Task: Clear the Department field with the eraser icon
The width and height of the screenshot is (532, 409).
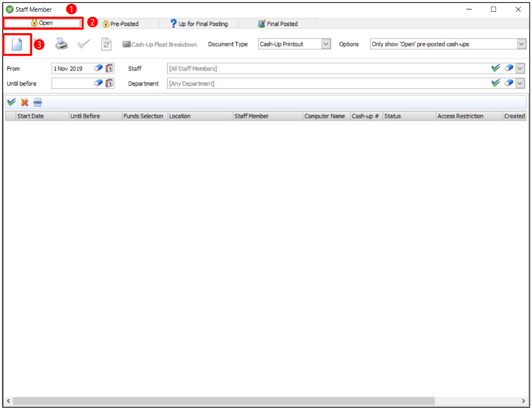Action: click(x=508, y=83)
